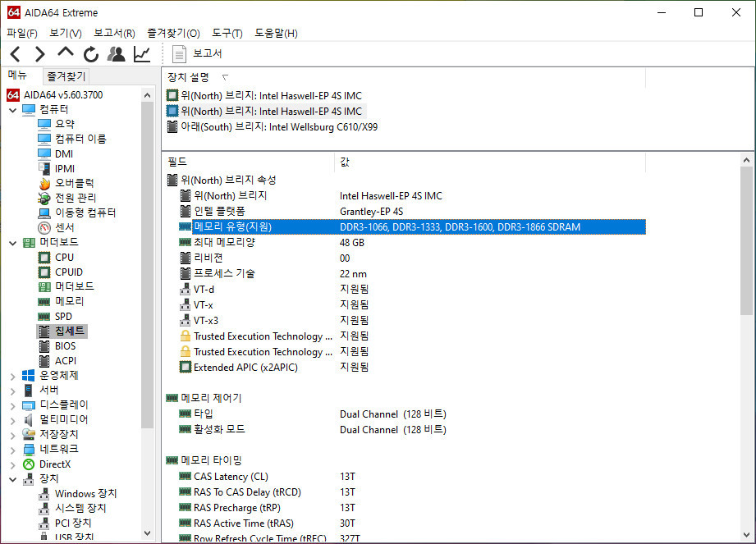Open SPD in the sidebar
Image resolution: width=756 pixels, height=544 pixels.
(x=63, y=317)
